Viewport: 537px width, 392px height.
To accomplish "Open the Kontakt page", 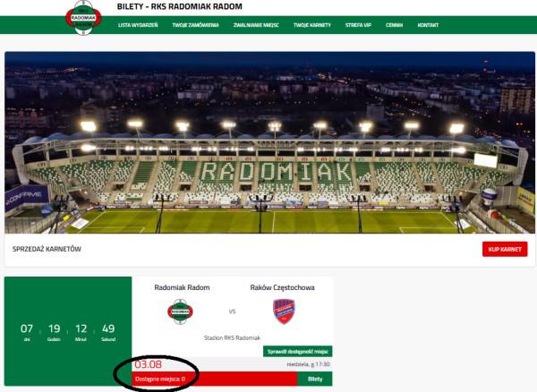I will [428, 25].
